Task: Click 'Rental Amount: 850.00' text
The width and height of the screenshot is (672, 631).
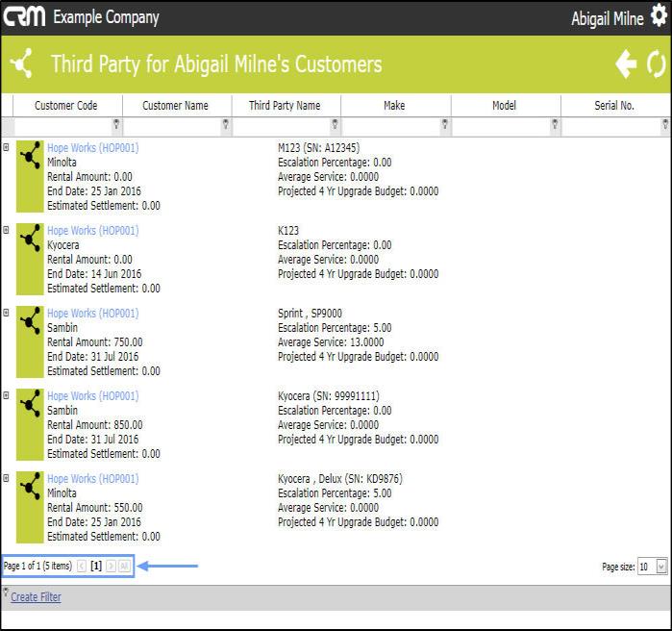Action: point(95,425)
